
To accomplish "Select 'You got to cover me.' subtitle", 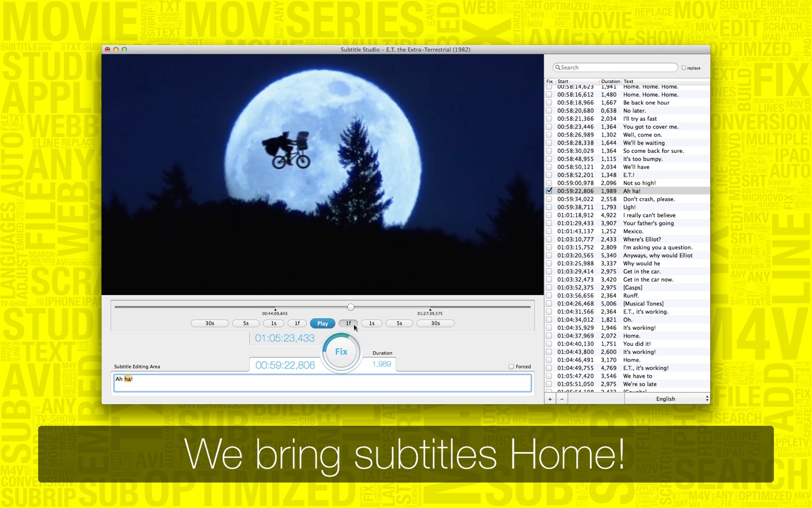I will click(x=651, y=127).
